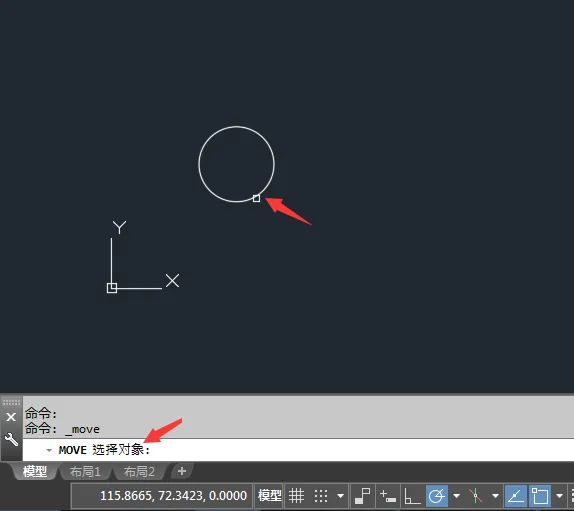Screen dimensions: 574x511
Task: Close the command line window
Action: pos(11,417)
